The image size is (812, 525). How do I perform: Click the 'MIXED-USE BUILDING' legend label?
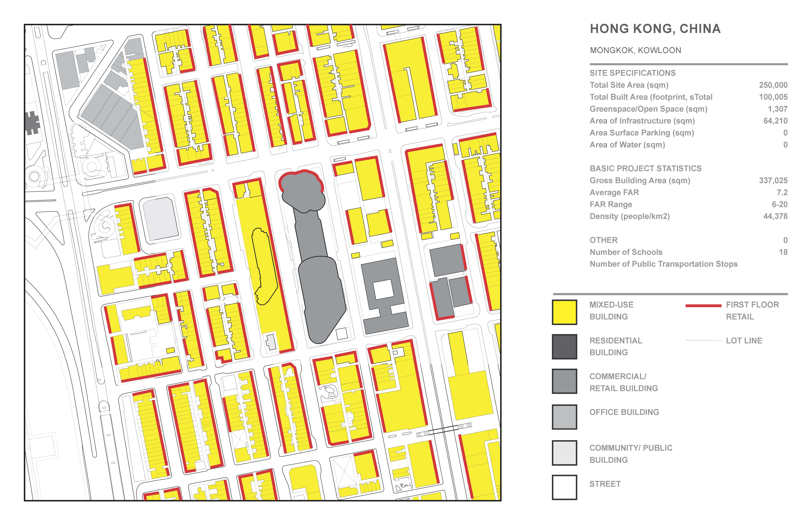[611, 311]
